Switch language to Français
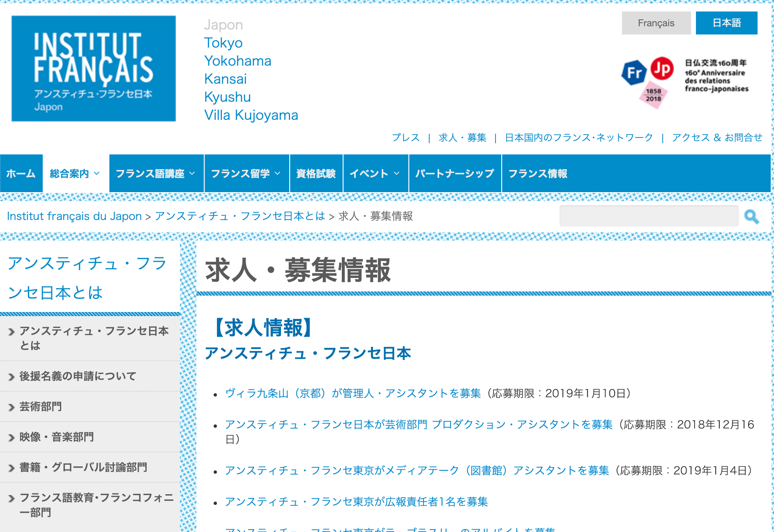The image size is (774, 532). coord(656,23)
